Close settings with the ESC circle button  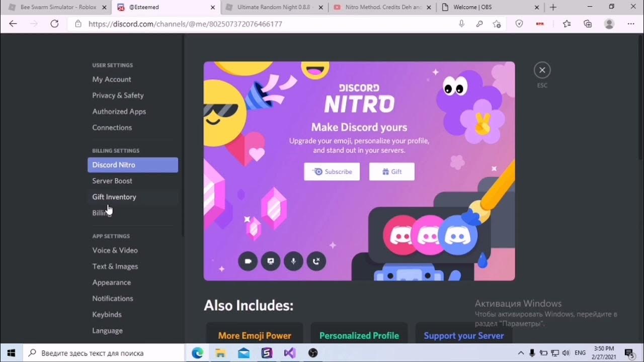pos(542,70)
